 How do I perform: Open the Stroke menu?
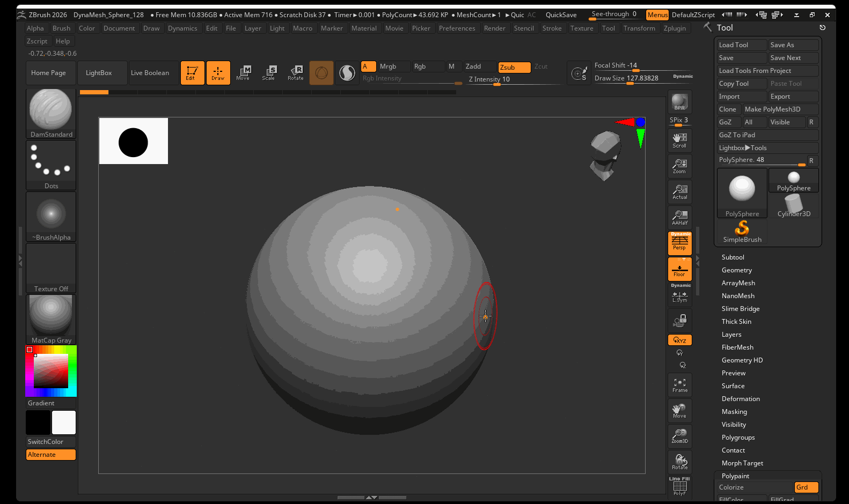pos(552,28)
